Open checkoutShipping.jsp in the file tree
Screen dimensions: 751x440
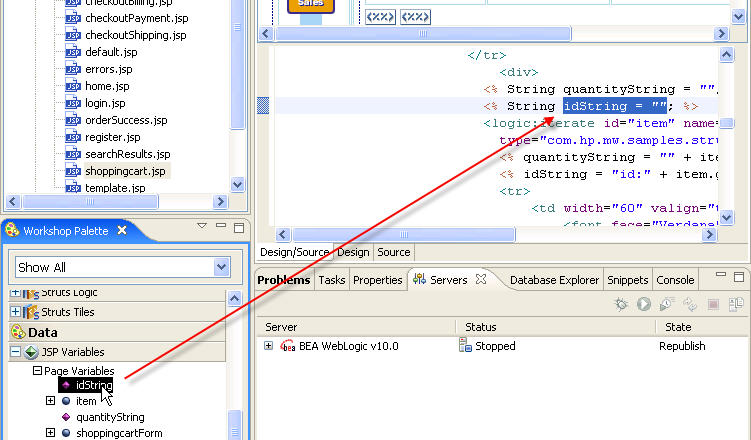tap(136, 35)
